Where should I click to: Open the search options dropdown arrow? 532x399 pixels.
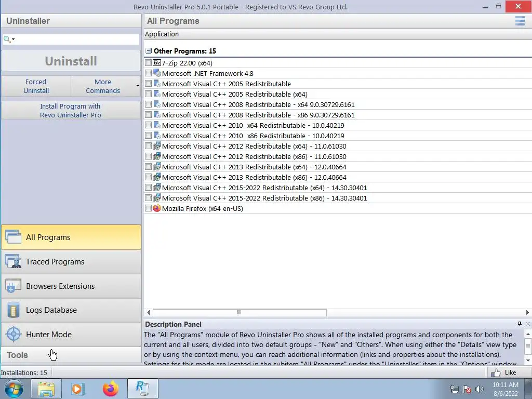[x=13, y=39]
